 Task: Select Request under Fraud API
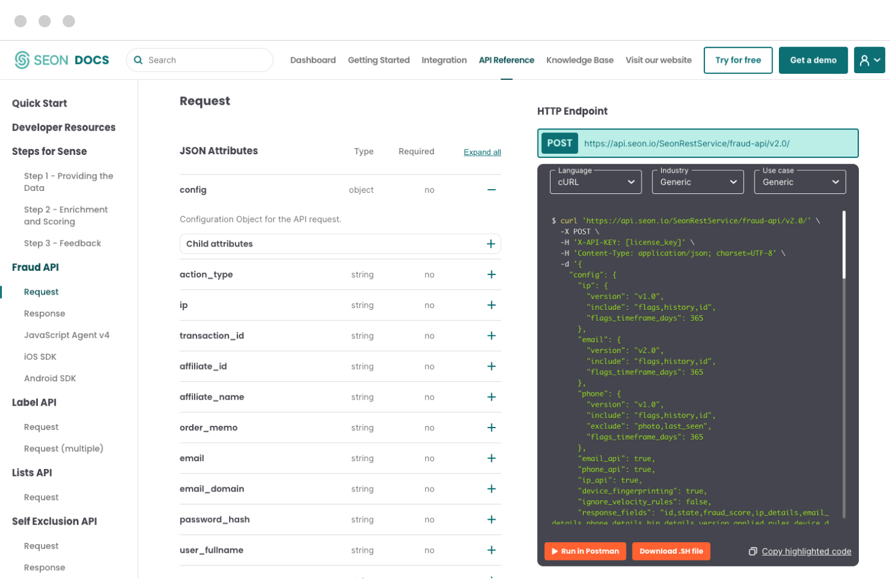click(42, 292)
